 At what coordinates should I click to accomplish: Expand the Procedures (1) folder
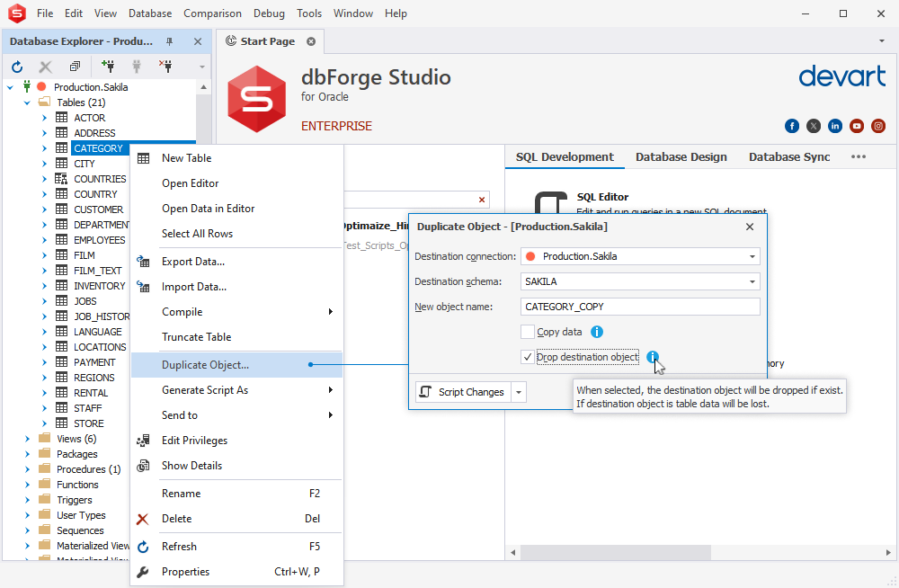(27, 469)
